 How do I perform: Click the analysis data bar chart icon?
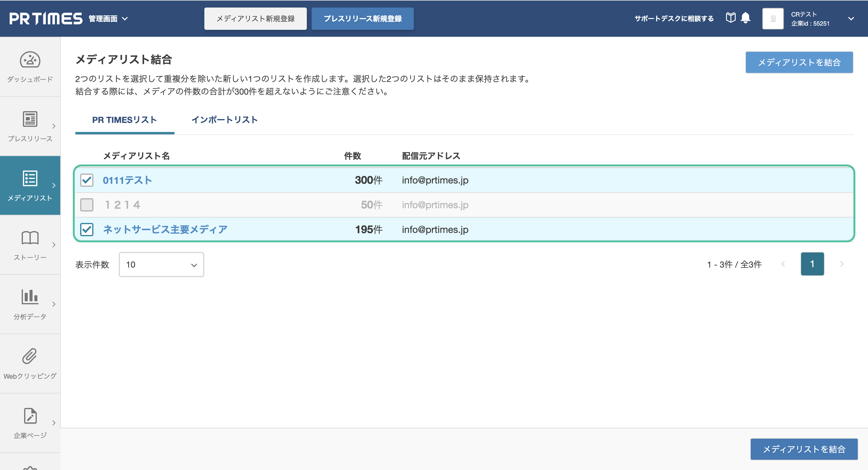pos(30,297)
